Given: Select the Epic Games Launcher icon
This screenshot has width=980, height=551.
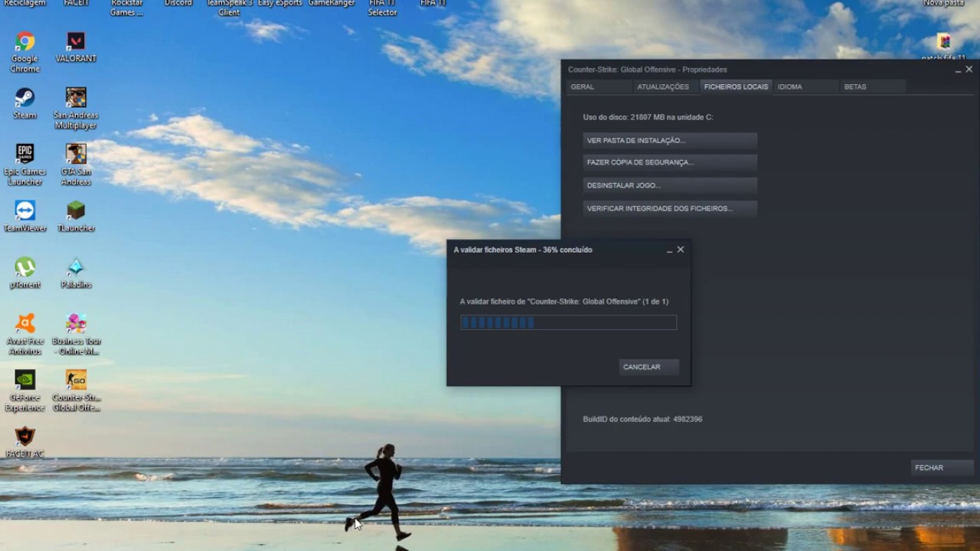Looking at the screenshot, I should point(24,165).
